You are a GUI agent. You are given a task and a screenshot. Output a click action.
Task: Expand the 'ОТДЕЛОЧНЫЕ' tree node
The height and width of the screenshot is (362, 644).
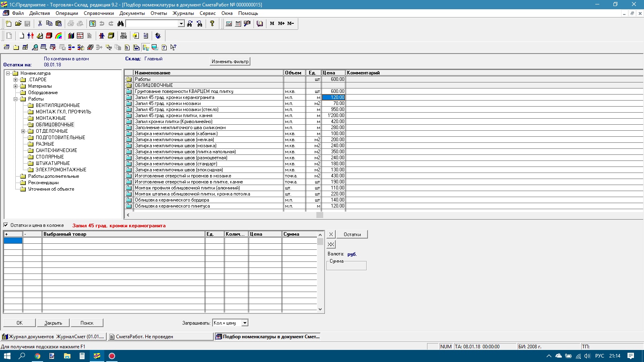[x=23, y=131]
